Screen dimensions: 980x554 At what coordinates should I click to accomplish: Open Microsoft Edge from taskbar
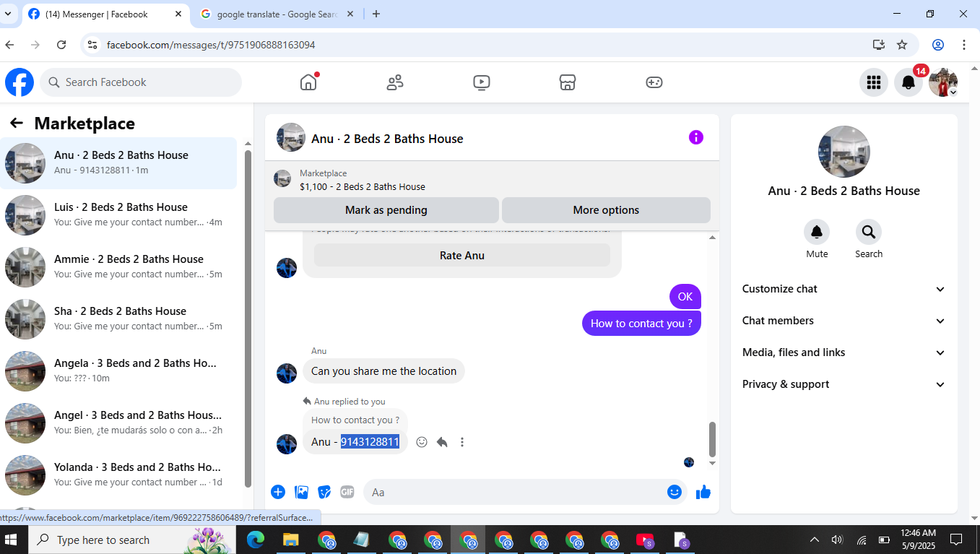point(256,540)
